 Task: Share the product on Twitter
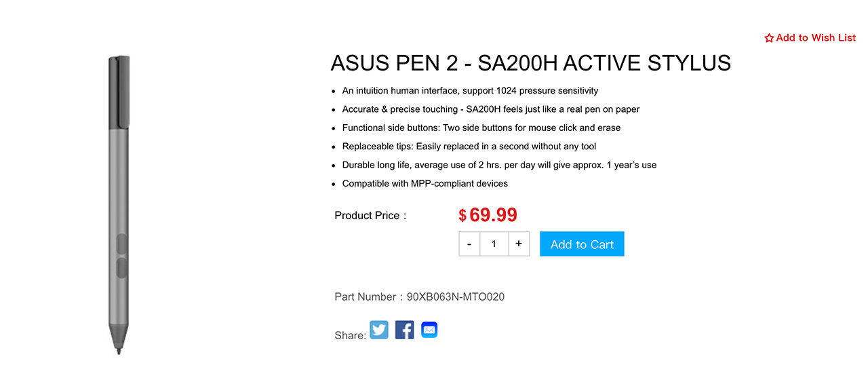379,330
